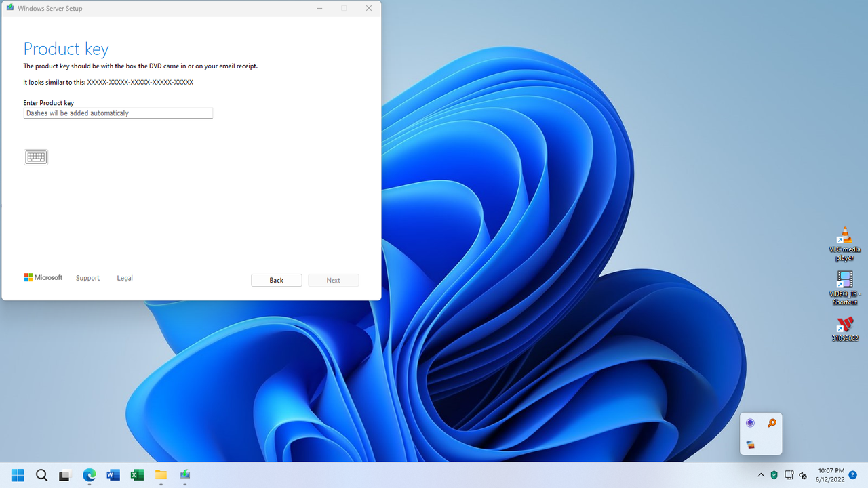
Task: Click the Enter Product key input field
Action: click(117, 113)
